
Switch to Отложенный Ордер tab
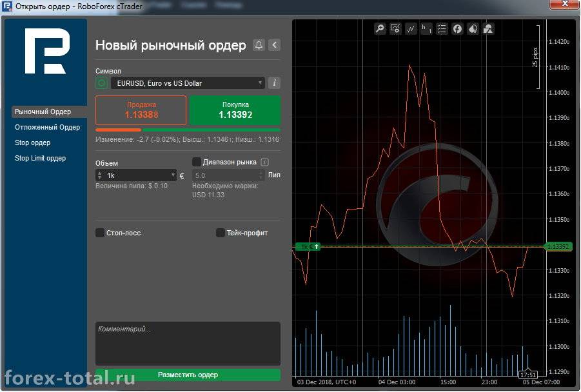point(48,127)
